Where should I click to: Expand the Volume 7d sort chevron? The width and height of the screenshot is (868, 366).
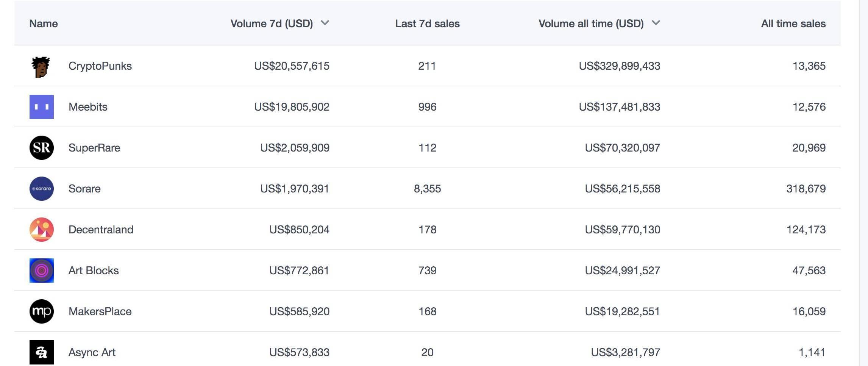[x=325, y=23]
